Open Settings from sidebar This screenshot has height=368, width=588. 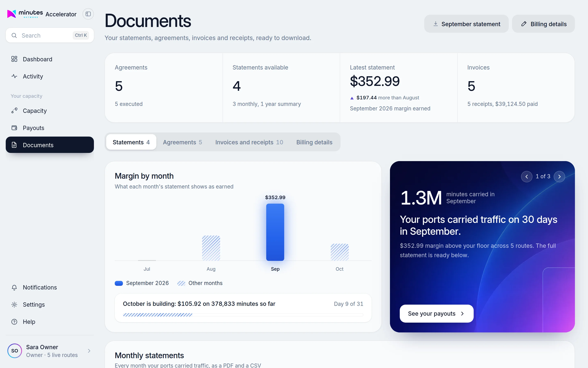[x=50, y=304]
